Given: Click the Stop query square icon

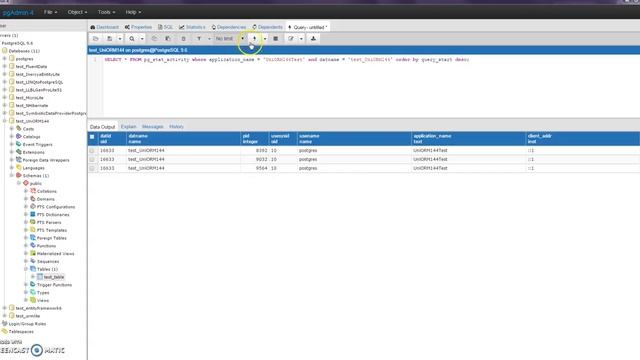Looking at the screenshot, I should 276,39.
